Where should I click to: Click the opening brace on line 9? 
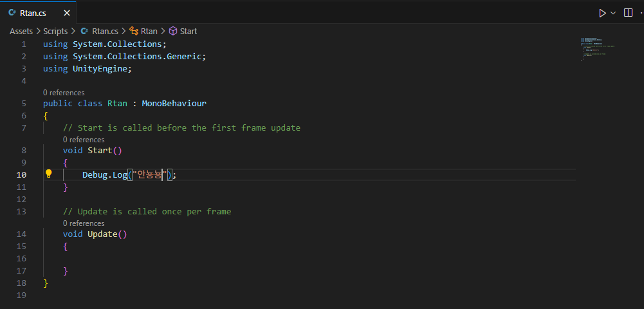[66, 163]
